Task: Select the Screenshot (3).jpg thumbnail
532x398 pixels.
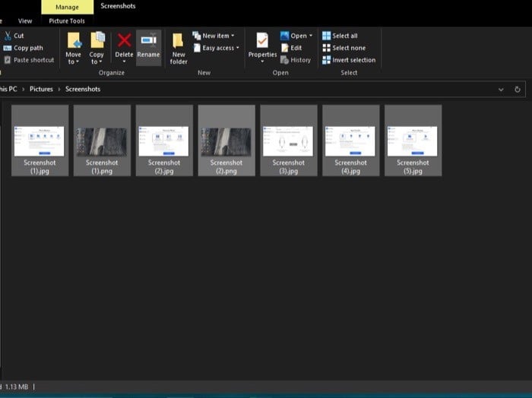Action: [x=288, y=141]
